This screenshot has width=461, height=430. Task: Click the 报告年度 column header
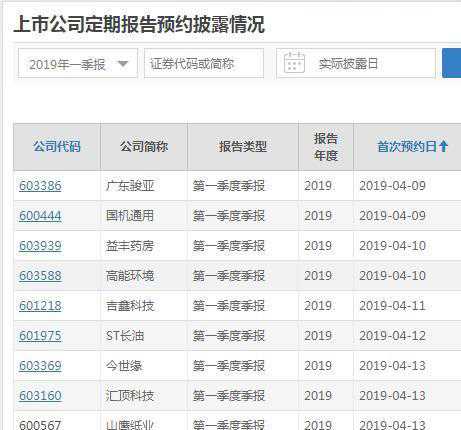tap(326, 147)
